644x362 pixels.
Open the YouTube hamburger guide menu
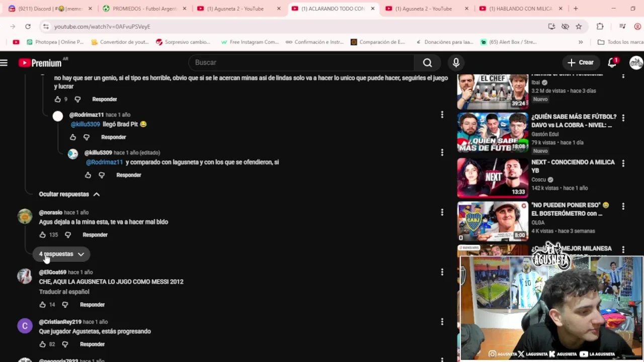pos(4,63)
